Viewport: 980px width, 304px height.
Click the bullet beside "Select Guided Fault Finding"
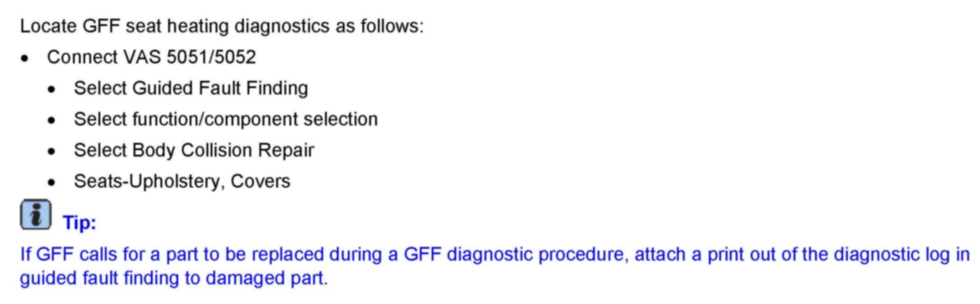pyautogui.click(x=52, y=89)
